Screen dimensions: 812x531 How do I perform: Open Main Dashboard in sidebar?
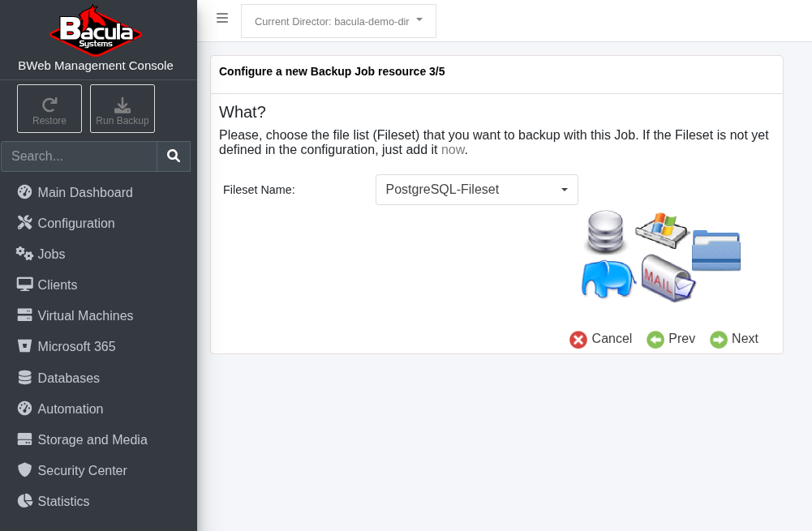coord(84,193)
